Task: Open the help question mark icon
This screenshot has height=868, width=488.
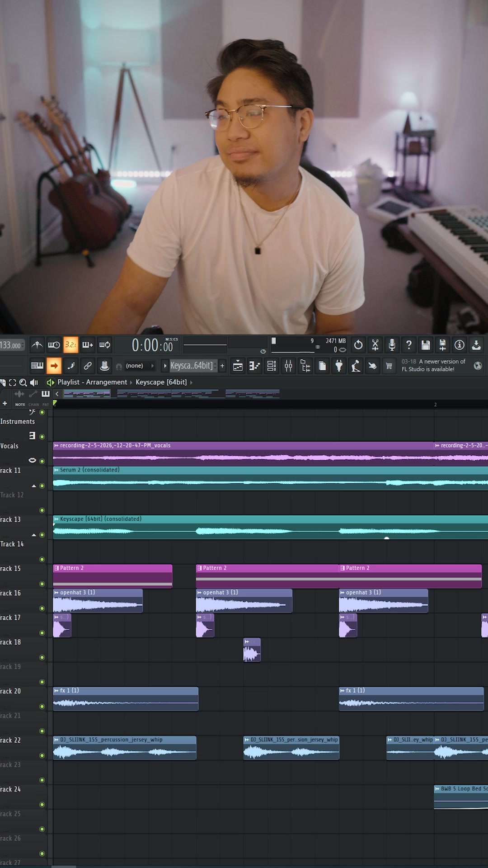Action: pos(409,345)
